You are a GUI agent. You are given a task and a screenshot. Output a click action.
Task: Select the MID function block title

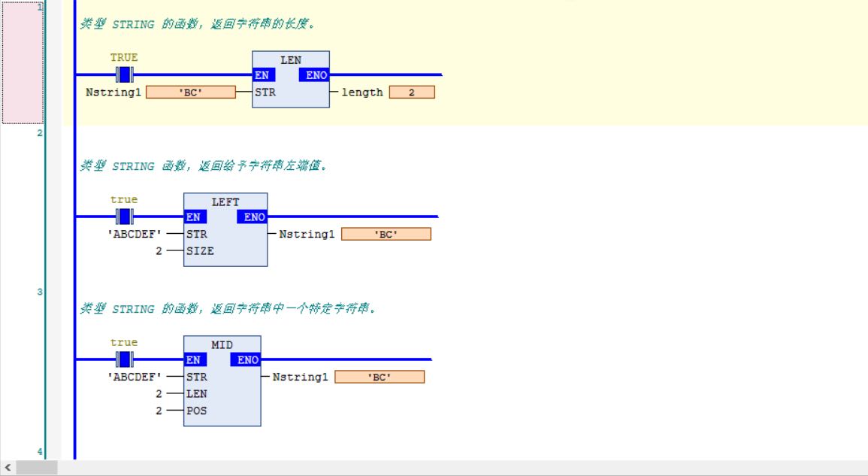click(222, 344)
